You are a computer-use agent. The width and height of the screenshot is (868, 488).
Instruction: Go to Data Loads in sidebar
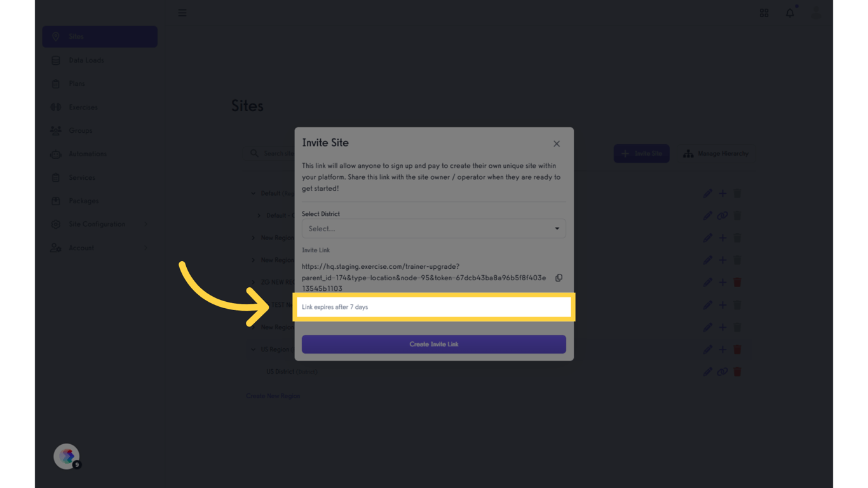point(86,60)
